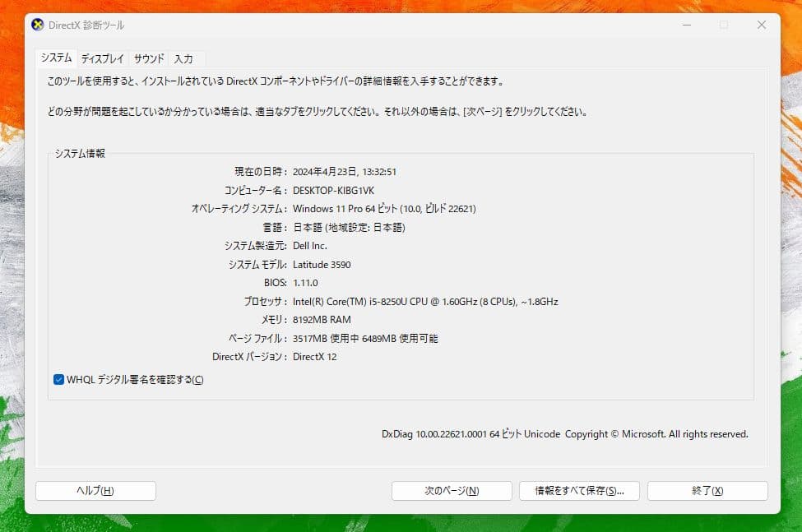Click the DirectX 診断ツール title bar text
The width and height of the screenshot is (802, 532).
point(87,25)
